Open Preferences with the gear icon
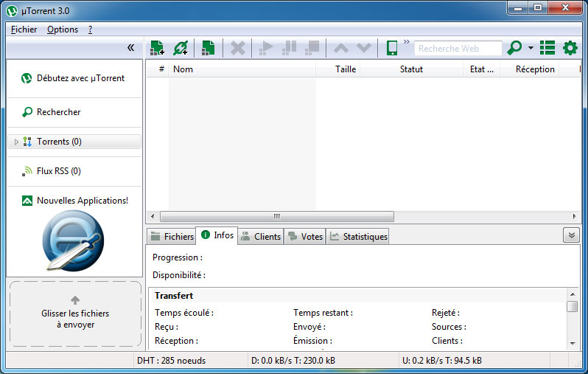 pyautogui.click(x=570, y=48)
